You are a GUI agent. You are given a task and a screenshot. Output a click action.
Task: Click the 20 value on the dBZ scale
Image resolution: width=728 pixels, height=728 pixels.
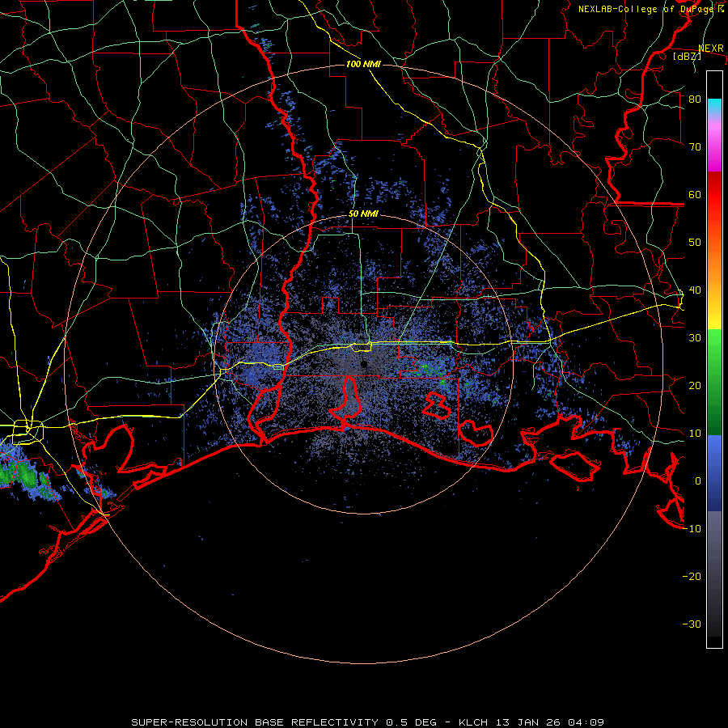click(695, 385)
